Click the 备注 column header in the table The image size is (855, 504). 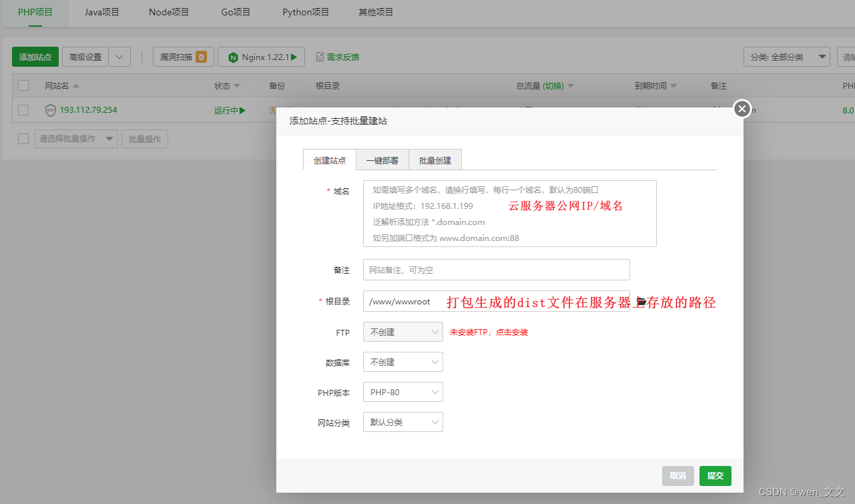719,86
